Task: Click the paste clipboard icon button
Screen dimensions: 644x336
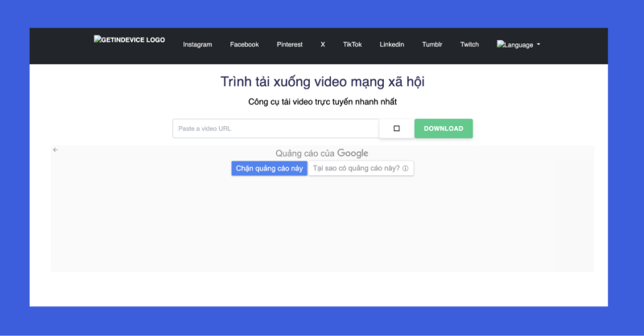Action: click(397, 129)
